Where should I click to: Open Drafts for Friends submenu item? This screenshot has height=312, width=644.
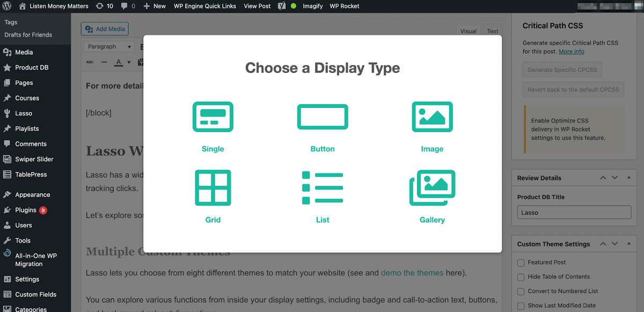28,35
